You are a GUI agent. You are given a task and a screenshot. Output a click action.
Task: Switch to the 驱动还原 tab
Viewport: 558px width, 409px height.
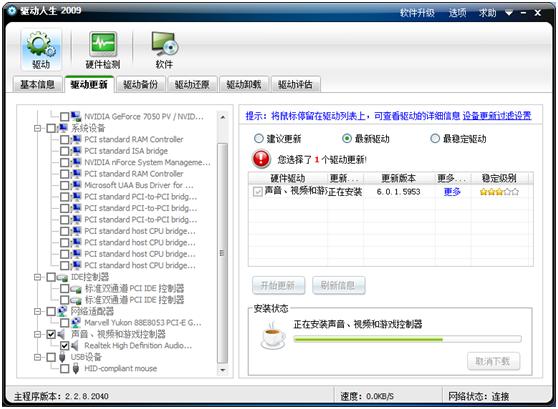click(192, 84)
